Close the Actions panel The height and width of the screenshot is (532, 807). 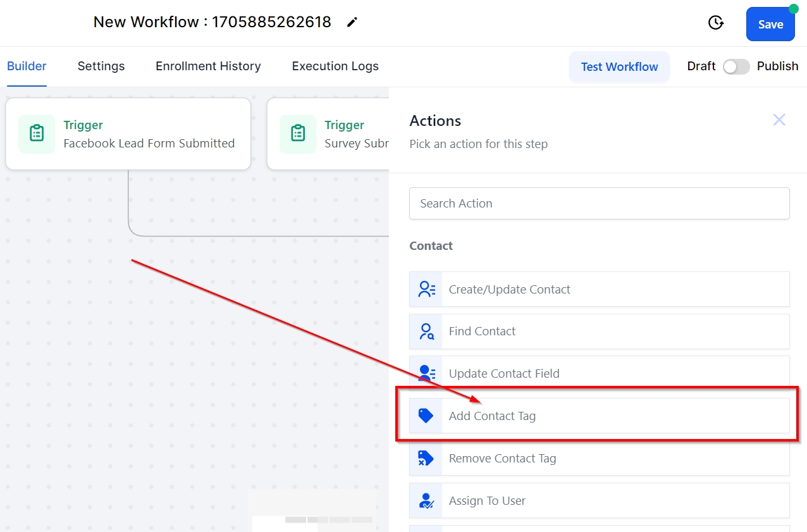tap(779, 120)
